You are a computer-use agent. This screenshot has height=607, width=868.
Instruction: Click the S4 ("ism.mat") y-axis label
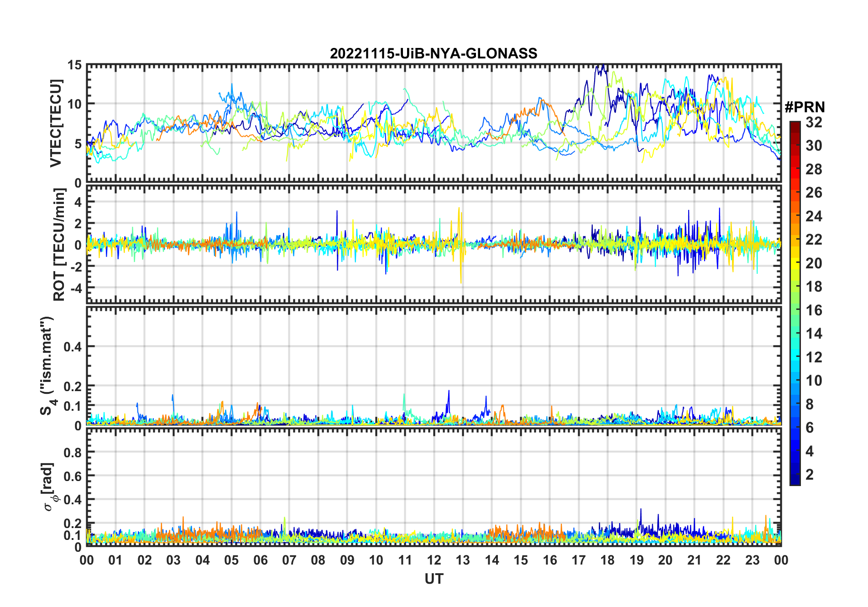coord(48,366)
